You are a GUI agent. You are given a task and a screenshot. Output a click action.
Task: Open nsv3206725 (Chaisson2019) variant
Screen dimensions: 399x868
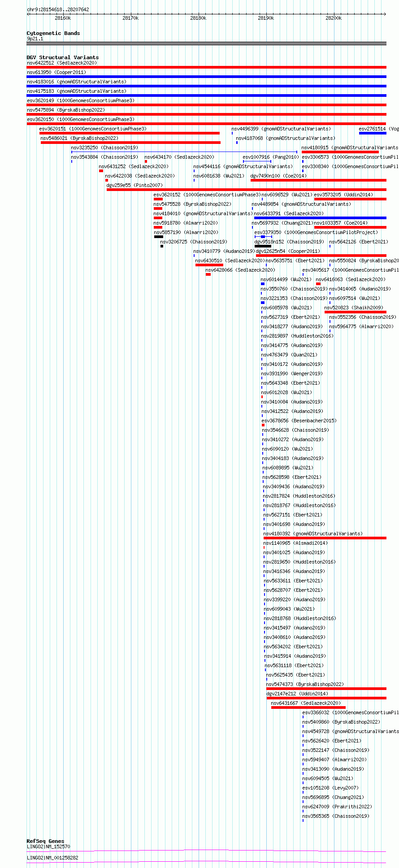194,242
